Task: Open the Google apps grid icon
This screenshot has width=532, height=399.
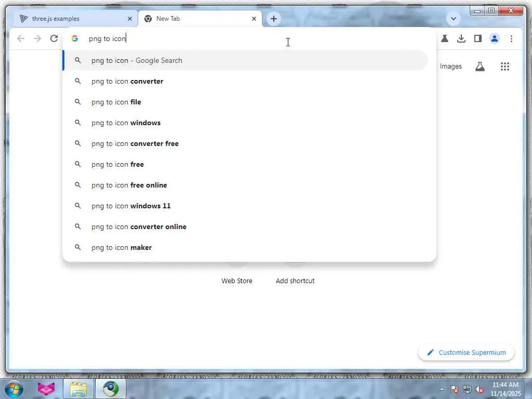Action: [x=505, y=66]
